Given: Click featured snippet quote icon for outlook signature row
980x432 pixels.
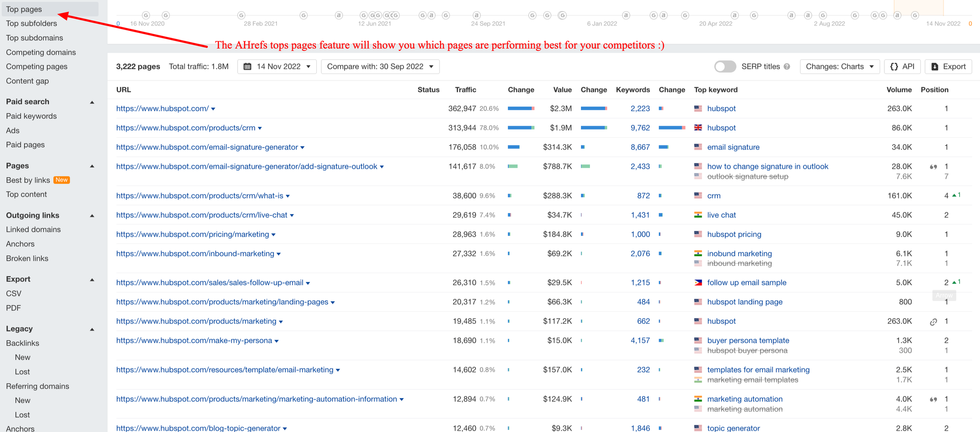Looking at the screenshot, I should pyautogui.click(x=933, y=167).
